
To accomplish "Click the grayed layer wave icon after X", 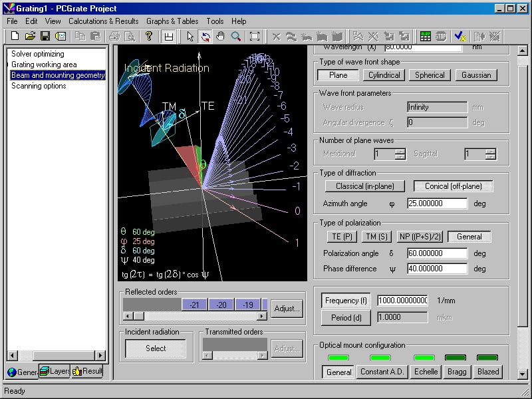I will 291,36.
